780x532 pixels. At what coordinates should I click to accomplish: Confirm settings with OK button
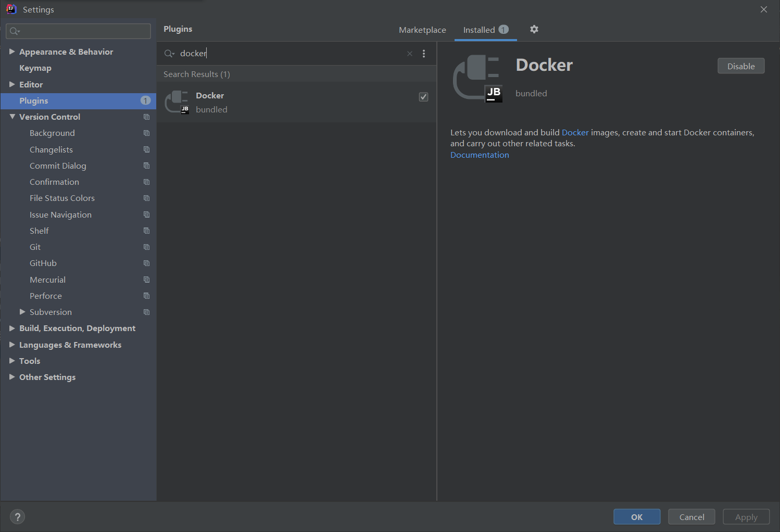[x=637, y=517]
